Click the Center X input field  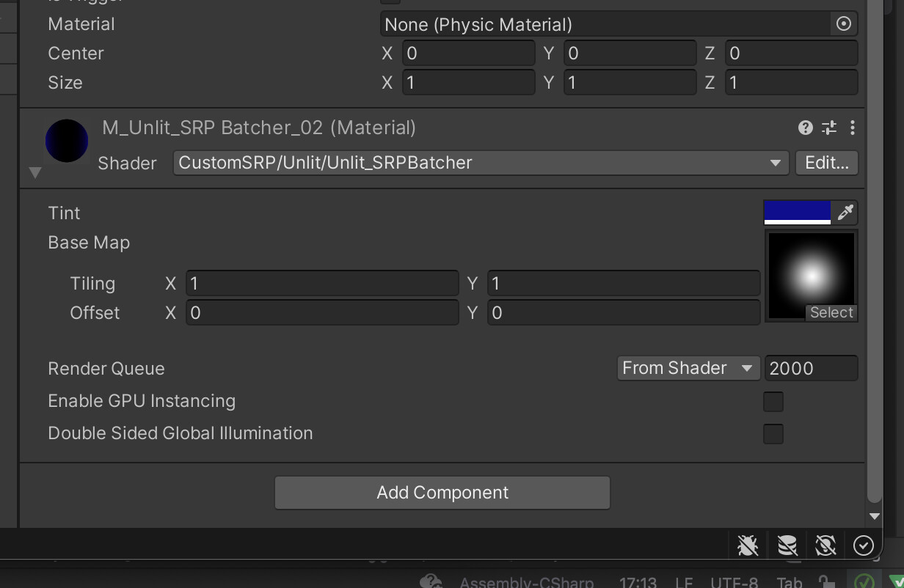[468, 54]
